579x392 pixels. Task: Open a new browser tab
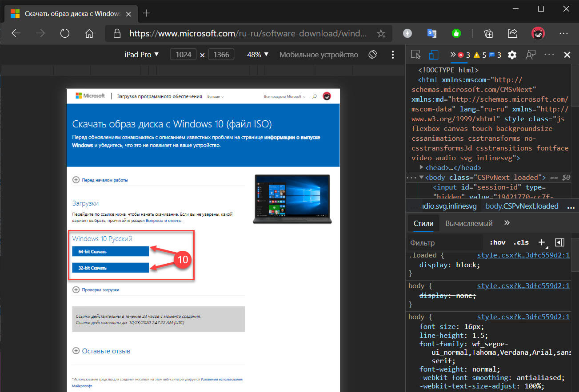pos(146,13)
